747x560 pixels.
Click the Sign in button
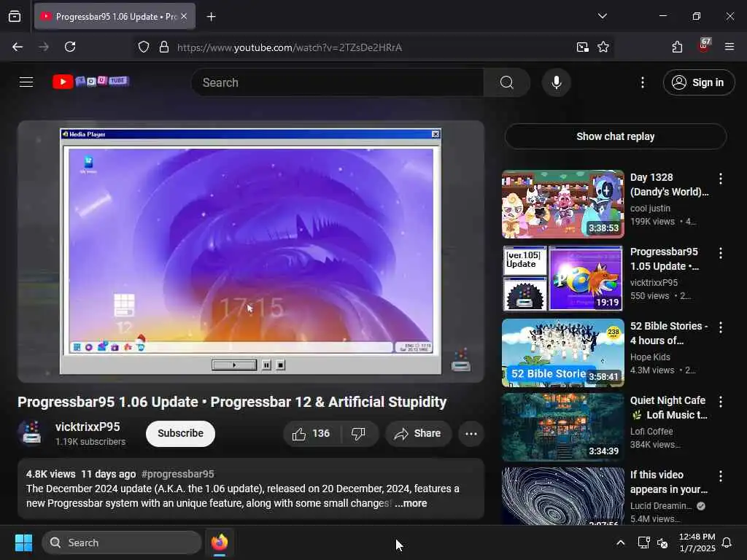[x=698, y=82]
